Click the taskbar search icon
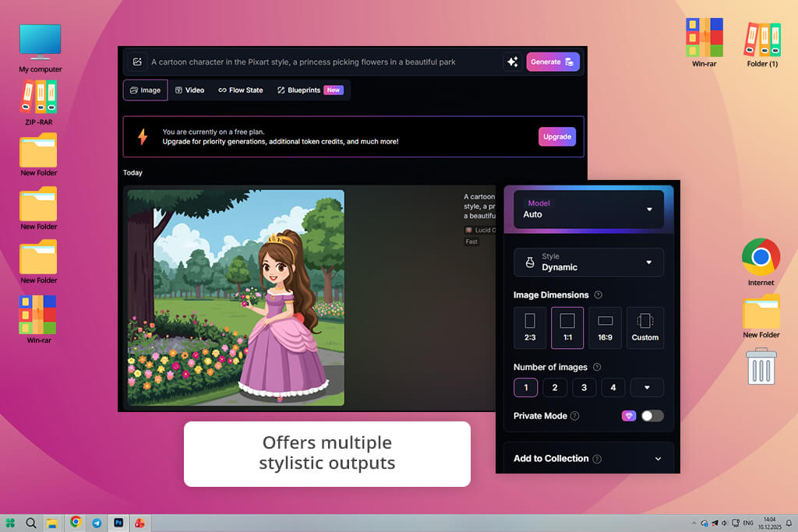 point(31,523)
